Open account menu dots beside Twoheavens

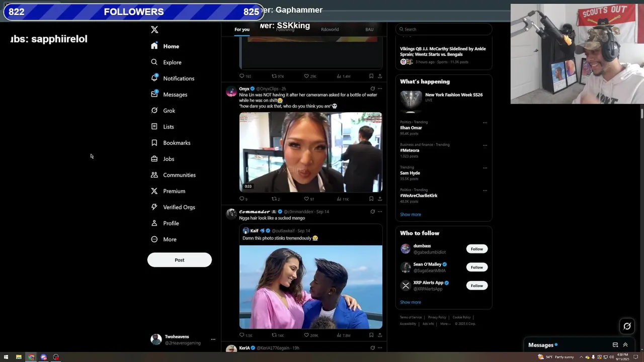pos(213,339)
